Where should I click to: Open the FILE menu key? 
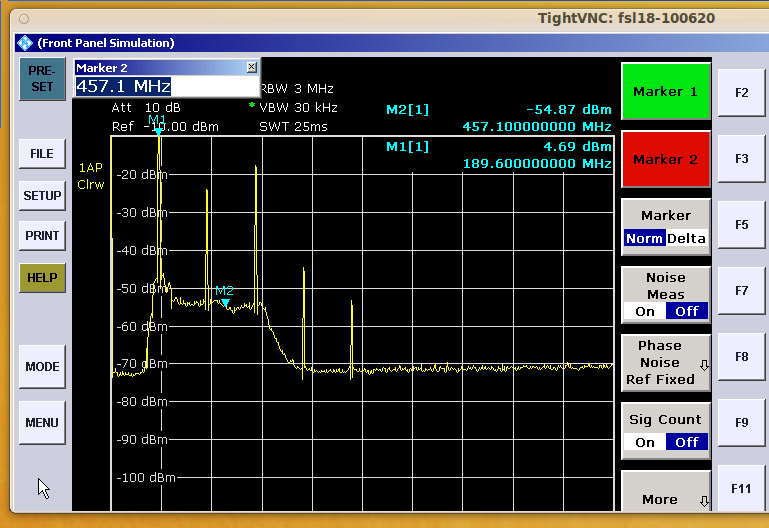point(41,154)
